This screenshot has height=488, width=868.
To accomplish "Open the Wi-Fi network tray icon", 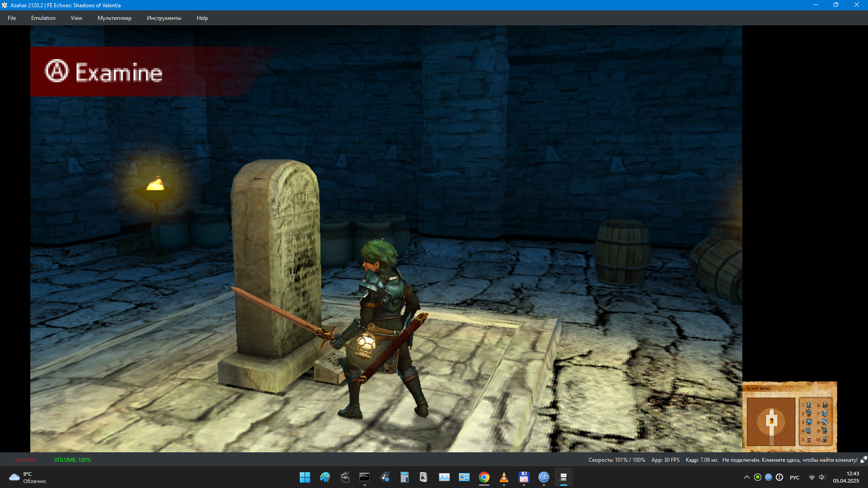I will click(812, 477).
